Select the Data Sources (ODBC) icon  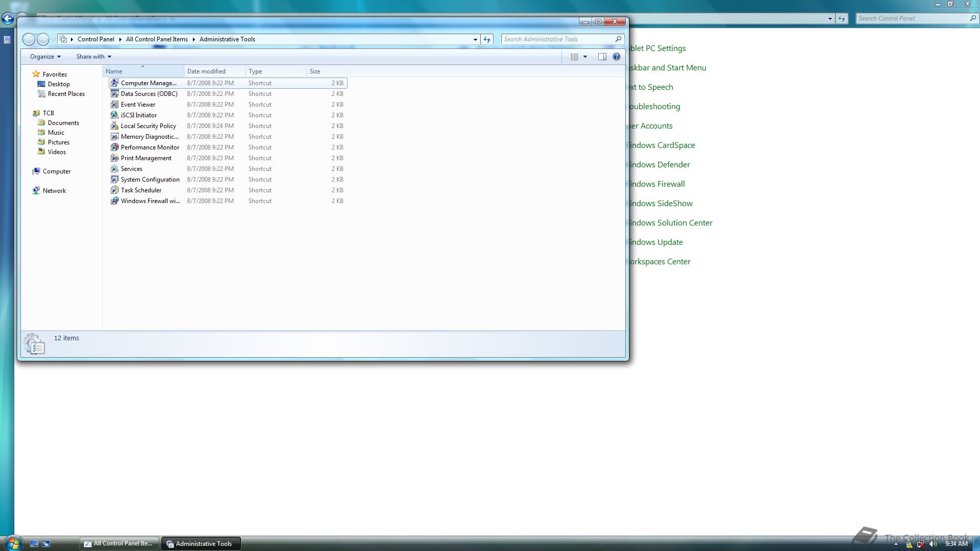pos(115,94)
